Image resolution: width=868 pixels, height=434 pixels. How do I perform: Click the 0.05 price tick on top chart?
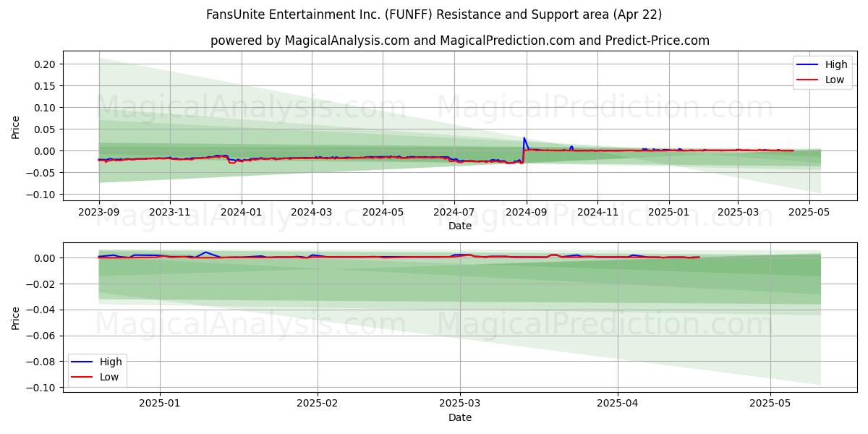click(45, 129)
